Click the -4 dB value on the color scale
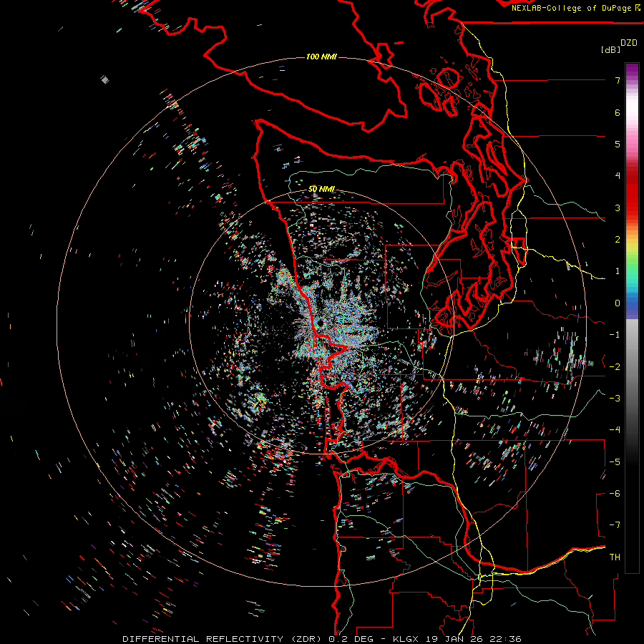This screenshot has height=644, width=644. click(615, 429)
